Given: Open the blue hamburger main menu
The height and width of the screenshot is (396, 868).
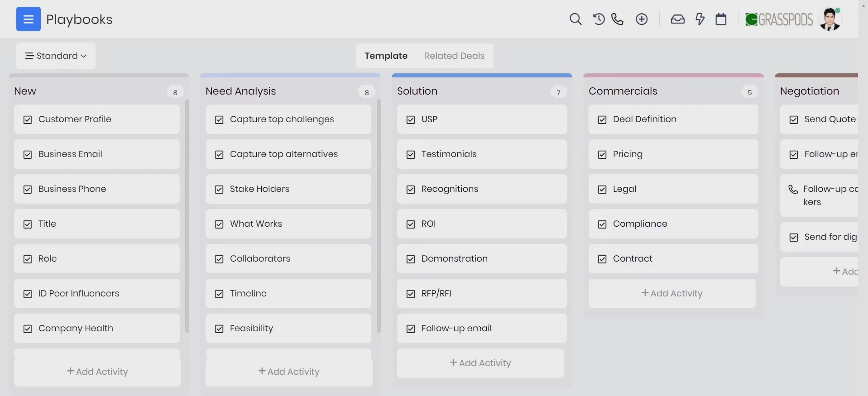Looking at the screenshot, I should click(x=28, y=19).
